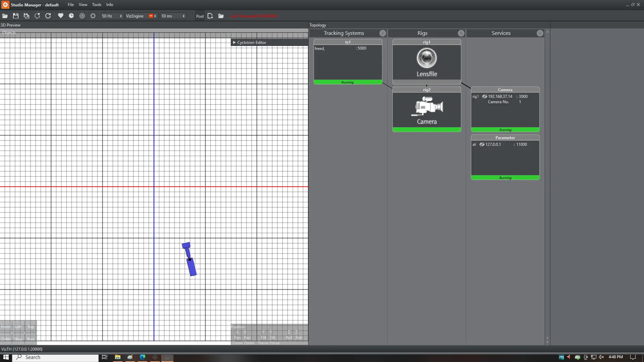The height and width of the screenshot is (362, 644).
Task: Click the save (floppy disk) toolbar icon
Action: click(16, 16)
